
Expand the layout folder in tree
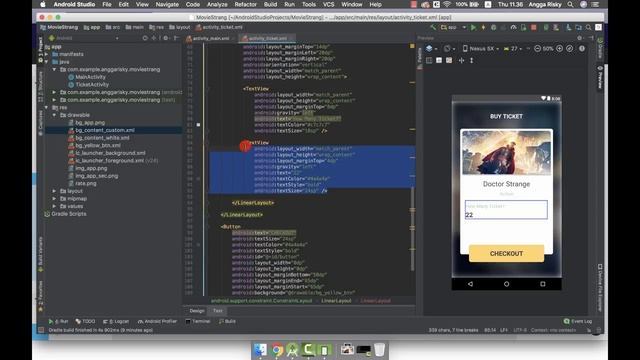[x=54, y=191]
